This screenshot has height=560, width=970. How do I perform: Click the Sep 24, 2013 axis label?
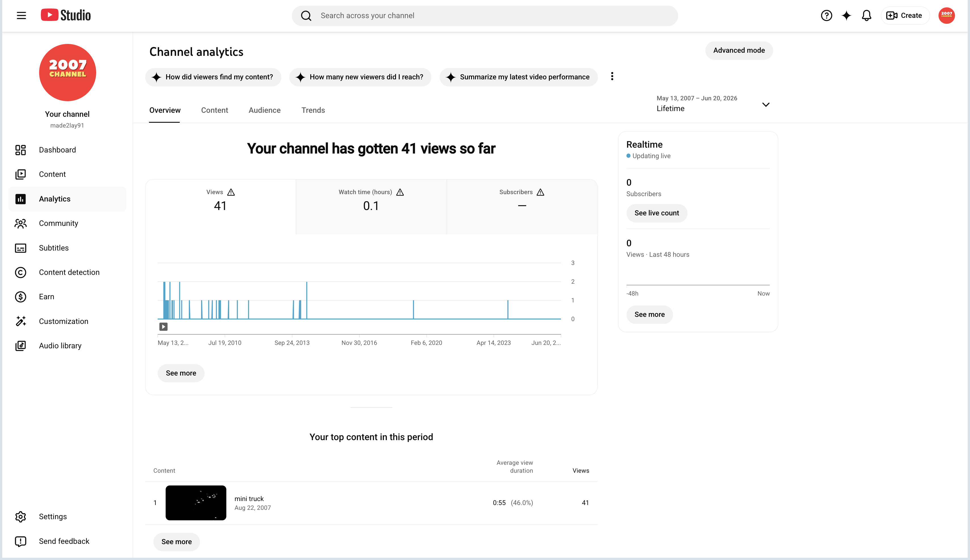[292, 343]
